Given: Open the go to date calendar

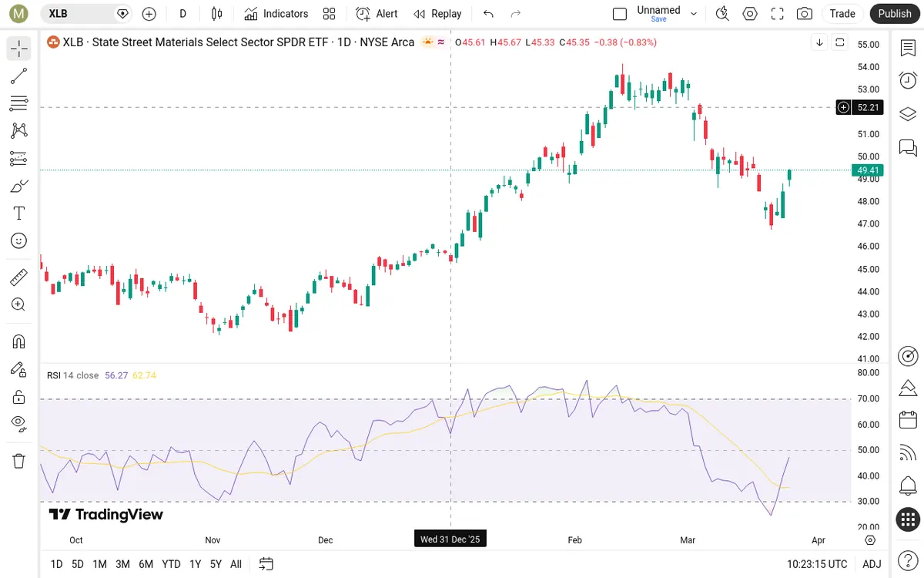Looking at the screenshot, I should click(266, 564).
